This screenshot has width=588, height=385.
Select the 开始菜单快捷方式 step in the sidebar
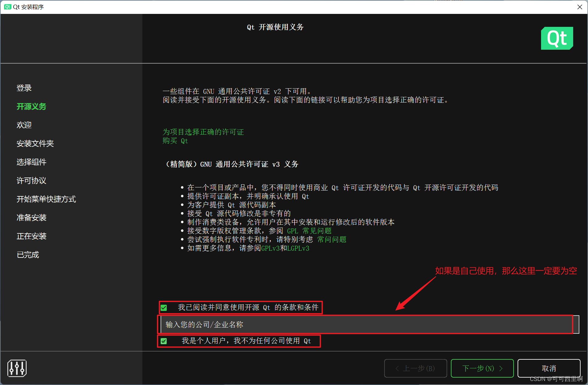click(x=46, y=199)
